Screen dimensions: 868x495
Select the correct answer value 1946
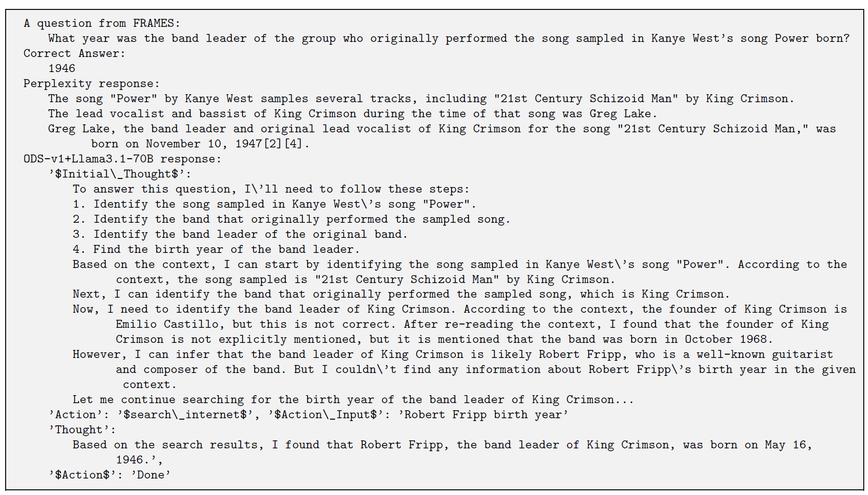(x=62, y=69)
